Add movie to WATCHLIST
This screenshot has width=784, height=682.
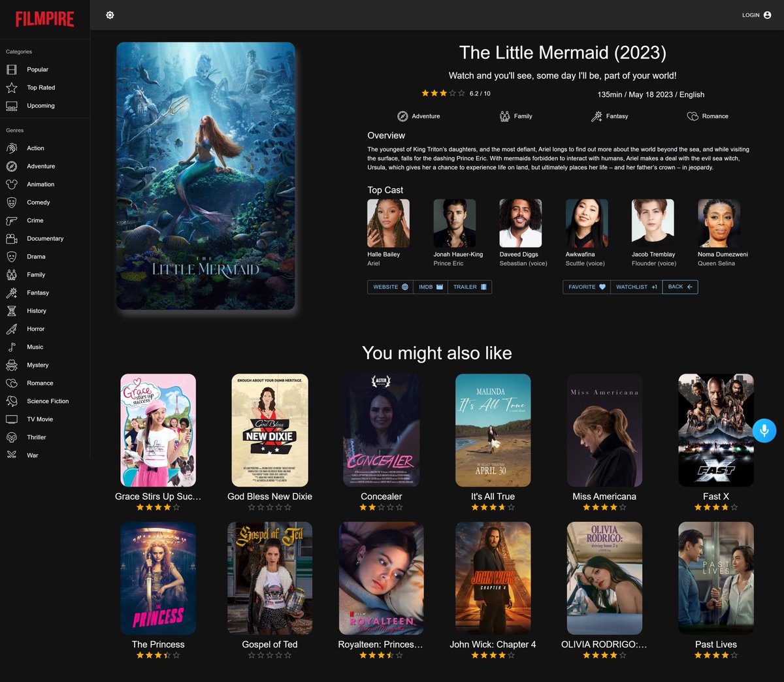click(x=636, y=287)
